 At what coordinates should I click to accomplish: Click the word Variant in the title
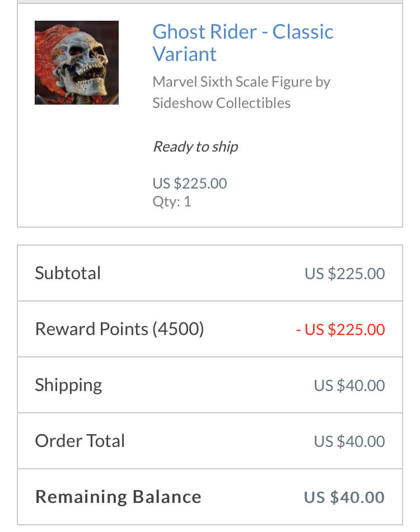[184, 54]
